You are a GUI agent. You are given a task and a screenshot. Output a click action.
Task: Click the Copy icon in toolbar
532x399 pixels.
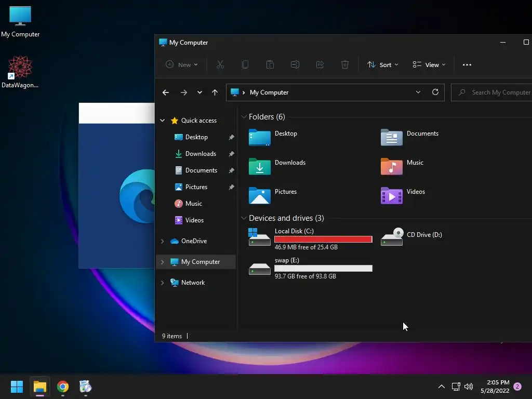245,64
